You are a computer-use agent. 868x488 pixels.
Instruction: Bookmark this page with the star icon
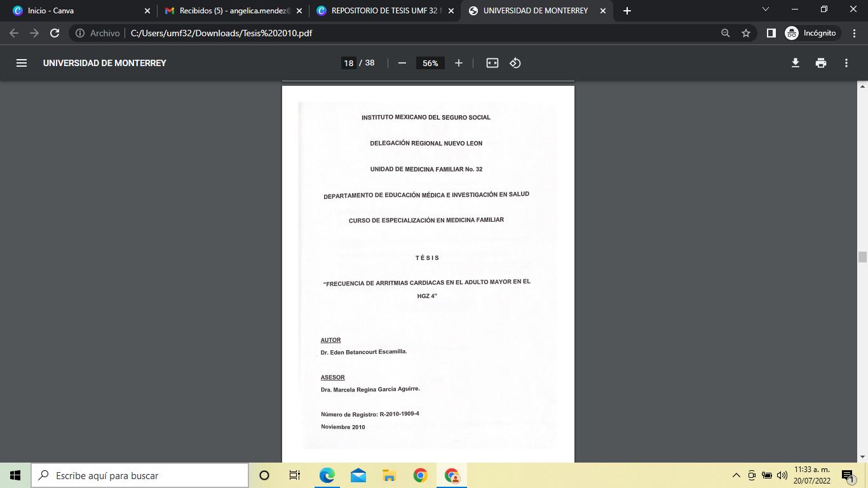746,33
